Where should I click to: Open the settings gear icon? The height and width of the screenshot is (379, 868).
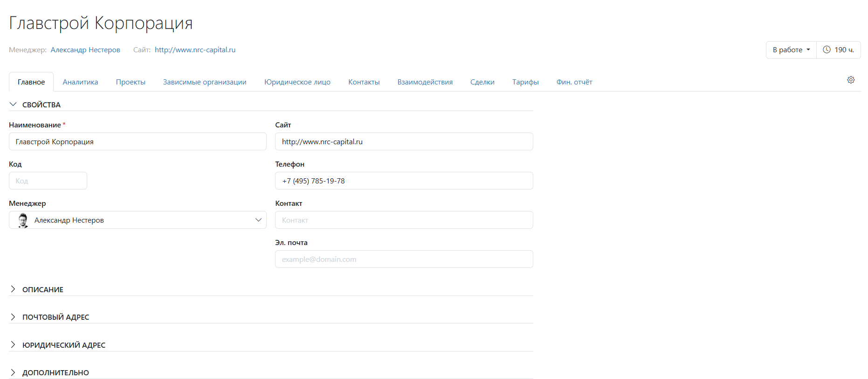tap(851, 80)
